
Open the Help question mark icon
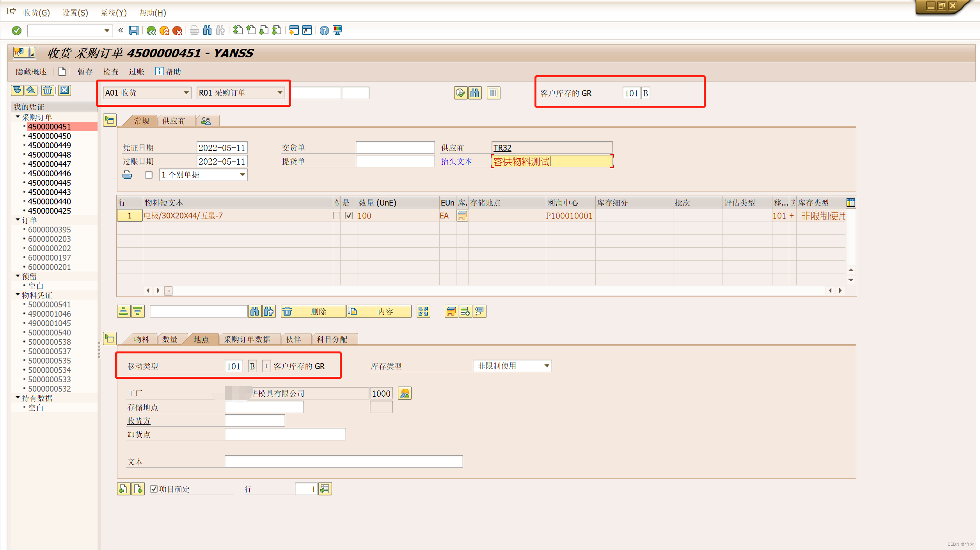(x=324, y=30)
